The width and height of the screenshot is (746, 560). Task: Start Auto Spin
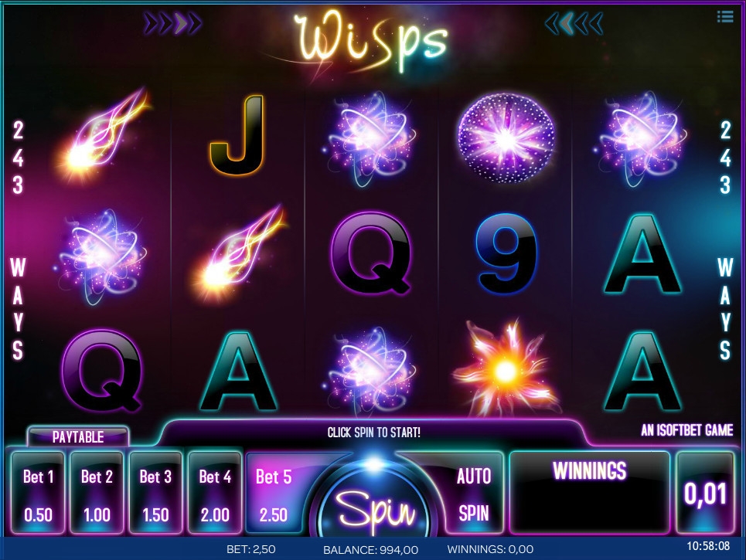pyautogui.click(x=473, y=494)
